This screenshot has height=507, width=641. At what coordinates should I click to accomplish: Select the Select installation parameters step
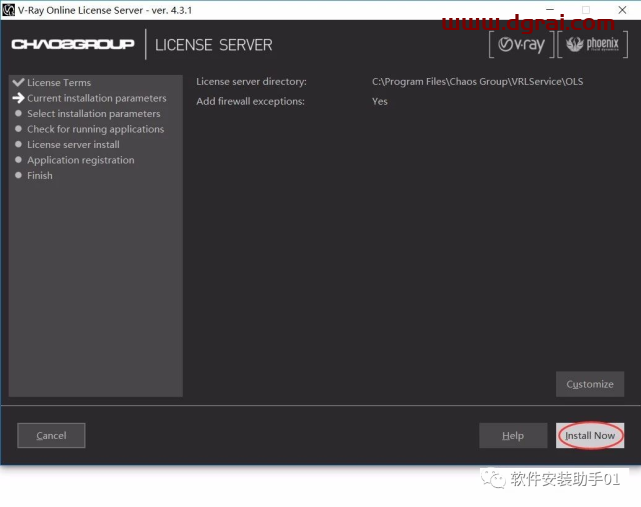94,114
